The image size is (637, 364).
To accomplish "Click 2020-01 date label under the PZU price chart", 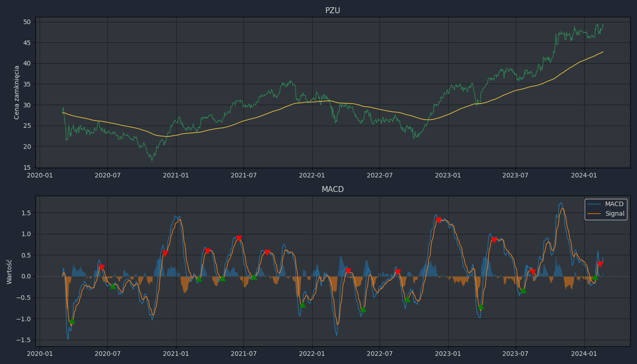I will tap(40, 175).
